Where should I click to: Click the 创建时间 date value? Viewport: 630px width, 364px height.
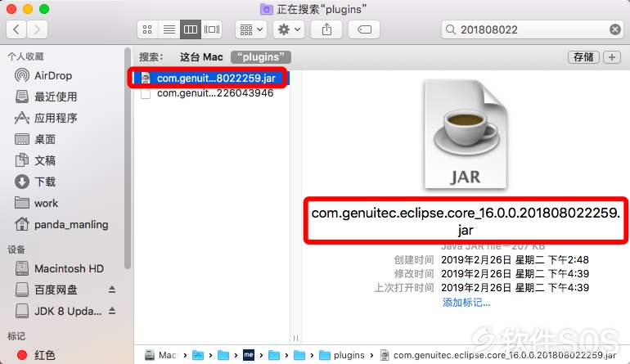[515, 260]
